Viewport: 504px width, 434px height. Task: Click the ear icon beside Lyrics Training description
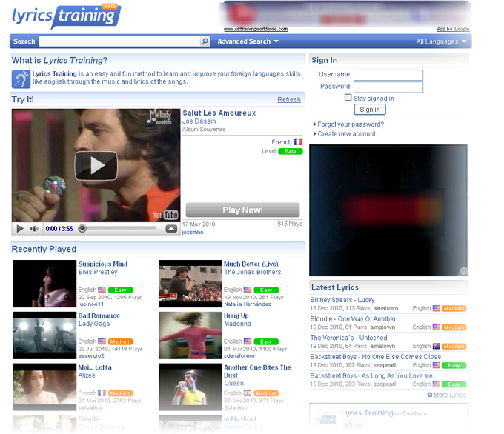tap(21, 79)
